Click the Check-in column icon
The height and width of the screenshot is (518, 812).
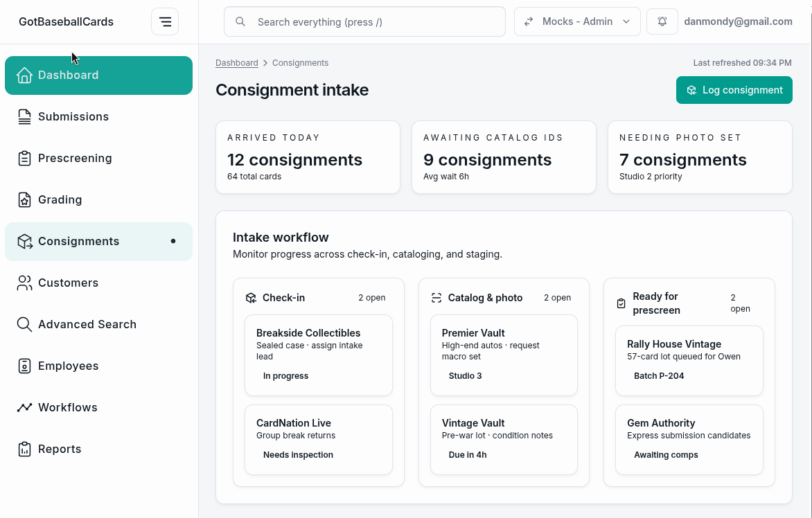tap(251, 297)
